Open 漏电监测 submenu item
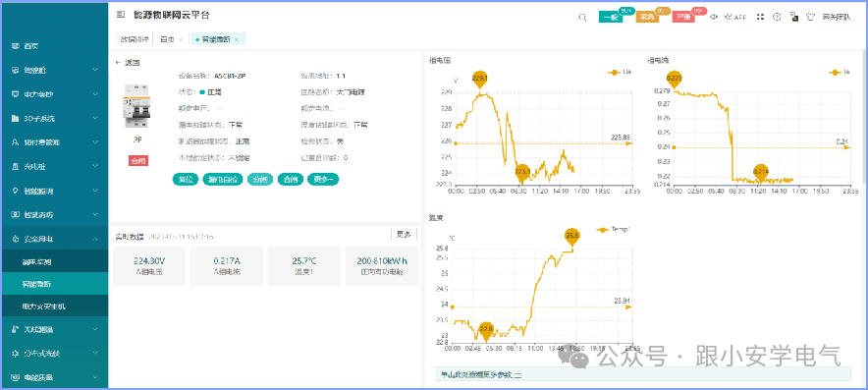The width and height of the screenshot is (868, 390). point(54,261)
